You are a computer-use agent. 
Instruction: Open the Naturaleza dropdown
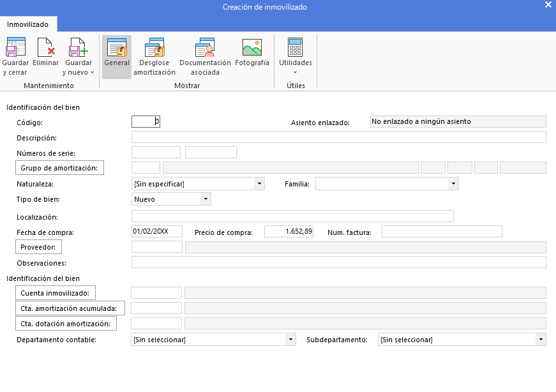[260, 184]
